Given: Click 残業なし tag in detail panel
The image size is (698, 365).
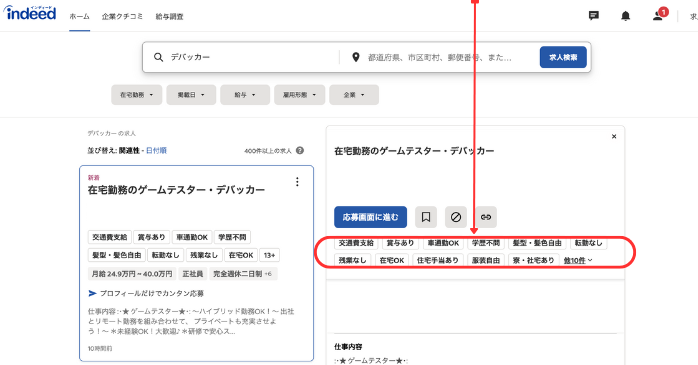Looking at the screenshot, I should 353,260.
